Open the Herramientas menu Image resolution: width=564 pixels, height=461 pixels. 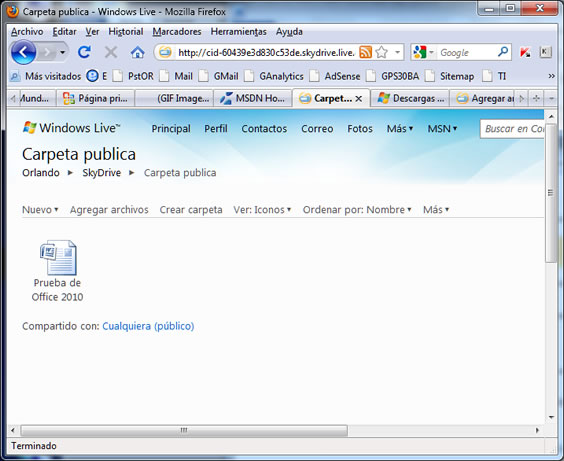(x=238, y=32)
